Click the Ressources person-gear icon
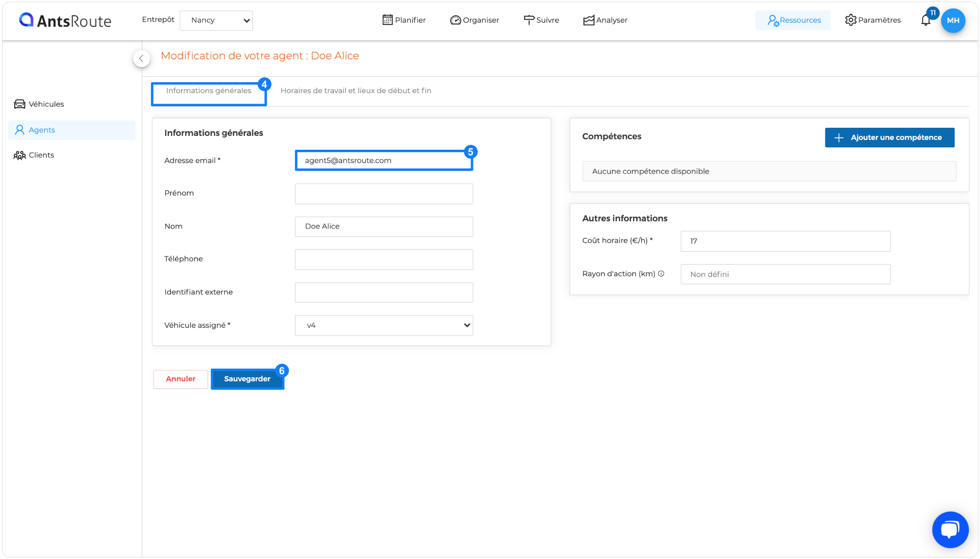The height and width of the screenshot is (559, 980). [x=773, y=20]
